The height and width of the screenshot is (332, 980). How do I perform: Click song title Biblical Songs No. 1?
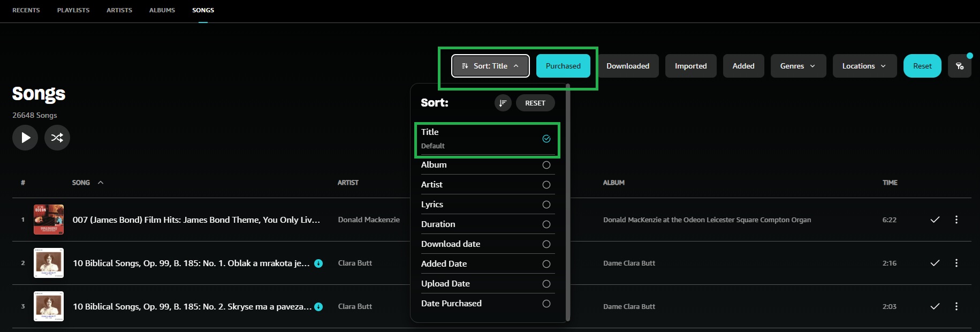point(191,263)
